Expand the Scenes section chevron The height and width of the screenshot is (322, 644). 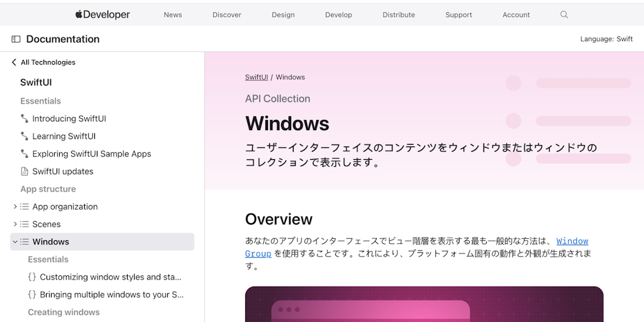pyautogui.click(x=15, y=224)
